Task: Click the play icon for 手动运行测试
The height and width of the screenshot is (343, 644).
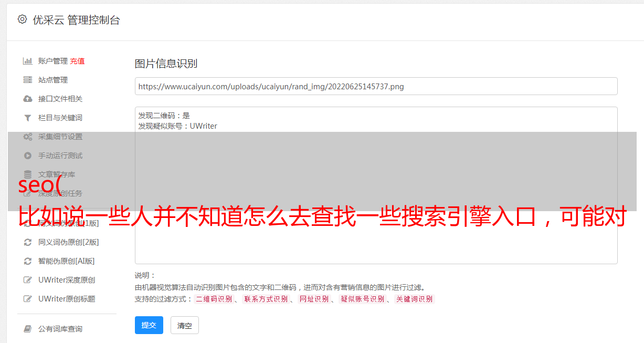Action: 28,155
